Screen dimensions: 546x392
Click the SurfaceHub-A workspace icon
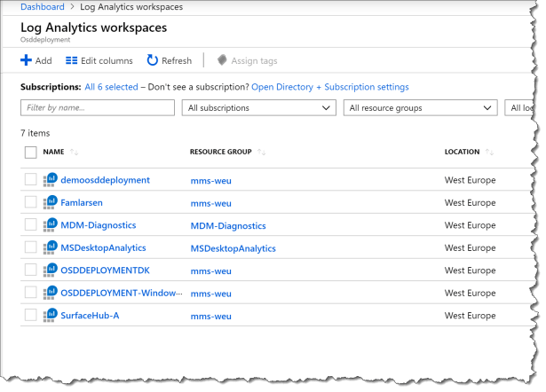coord(50,316)
